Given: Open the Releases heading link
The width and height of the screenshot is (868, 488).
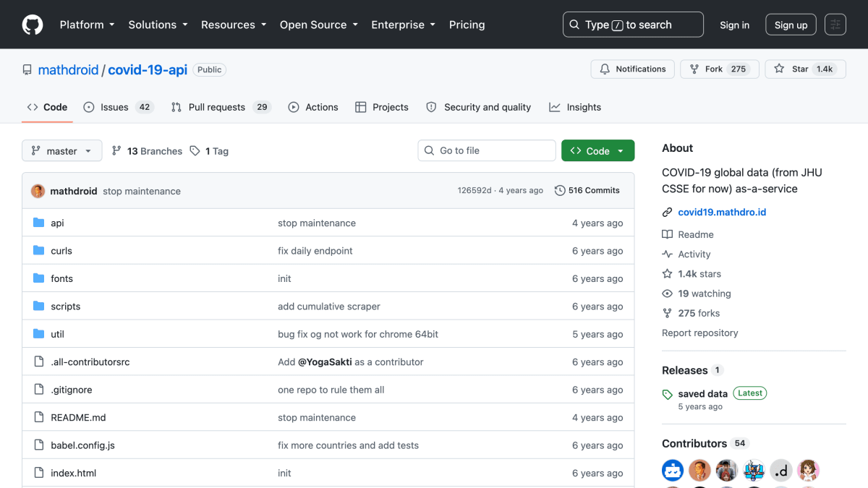Looking at the screenshot, I should tap(685, 370).
